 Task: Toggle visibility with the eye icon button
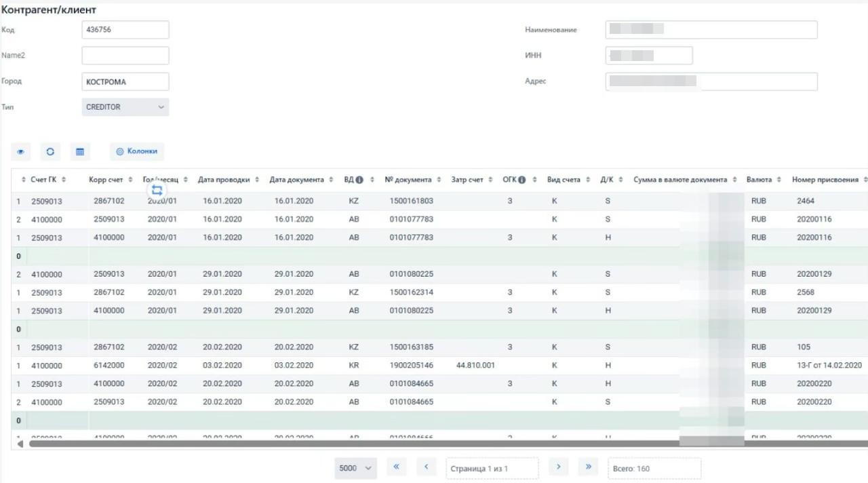[x=20, y=152]
